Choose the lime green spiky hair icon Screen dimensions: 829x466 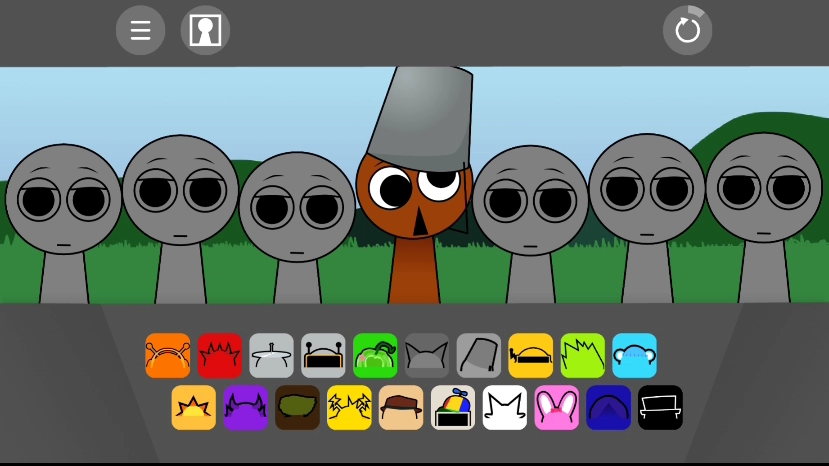(x=582, y=355)
